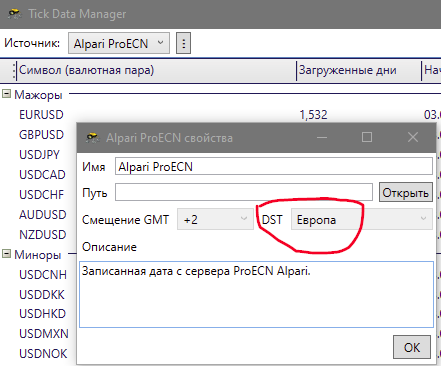The height and width of the screenshot is (366, 441).
Task: Sort by Загруженные дни column header
Action: tap(359, 70)
